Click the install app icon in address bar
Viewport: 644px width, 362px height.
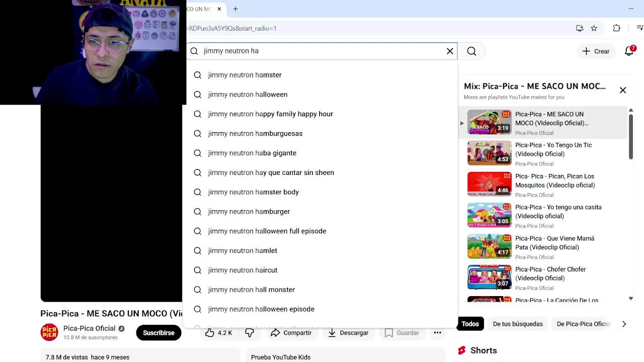pos(580,28)
